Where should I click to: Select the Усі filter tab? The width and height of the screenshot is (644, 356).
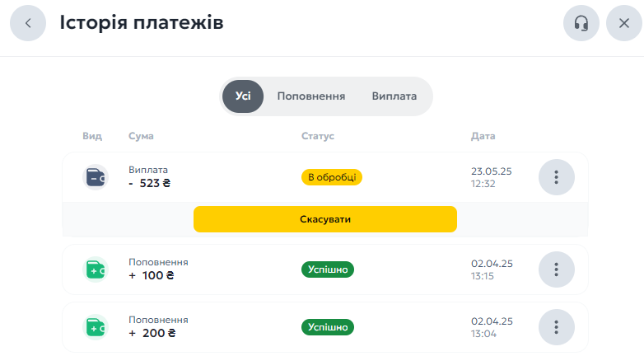tap(243, 96)
